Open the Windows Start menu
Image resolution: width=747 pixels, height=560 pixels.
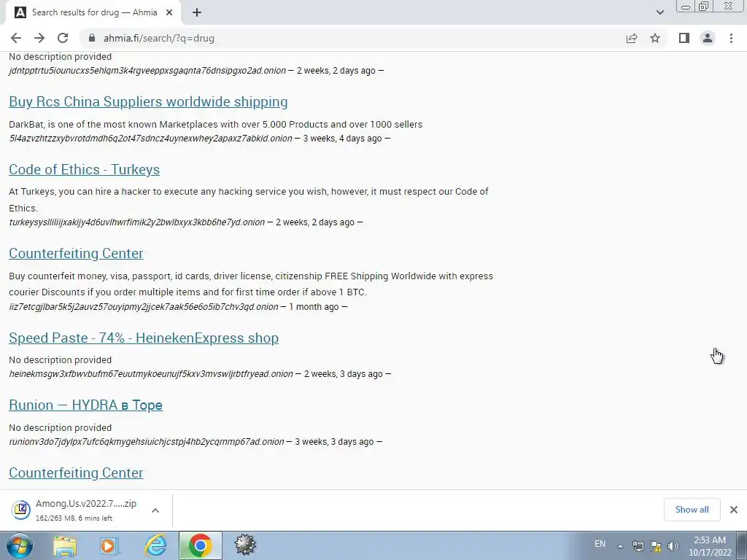[x=20, y=545]
